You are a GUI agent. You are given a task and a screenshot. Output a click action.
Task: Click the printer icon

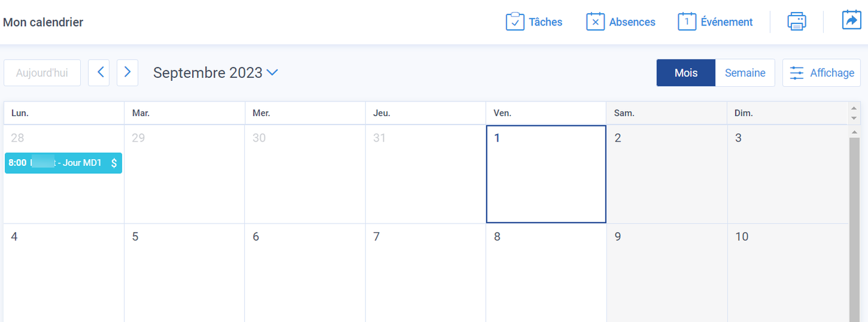(796, 22)
